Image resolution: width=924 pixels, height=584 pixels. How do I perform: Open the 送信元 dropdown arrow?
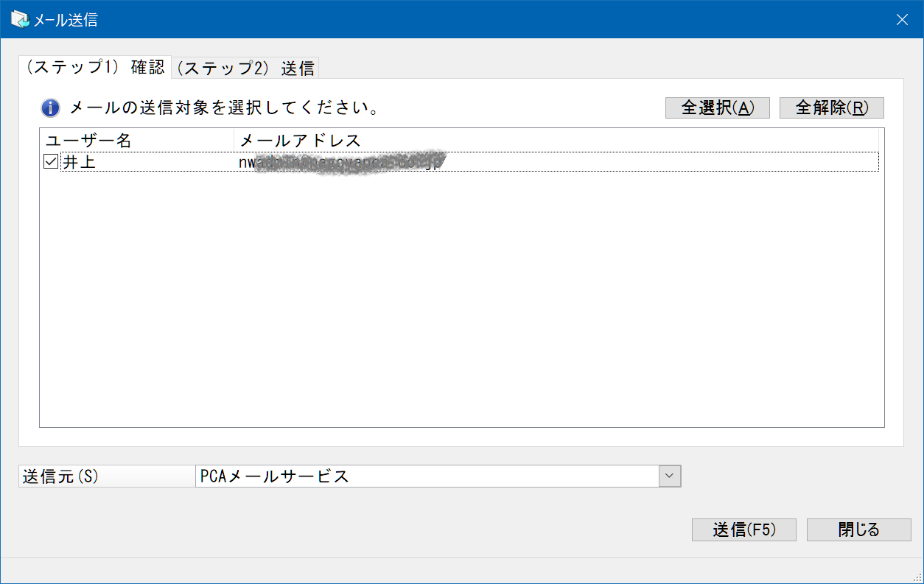click(x=669, y=476)
